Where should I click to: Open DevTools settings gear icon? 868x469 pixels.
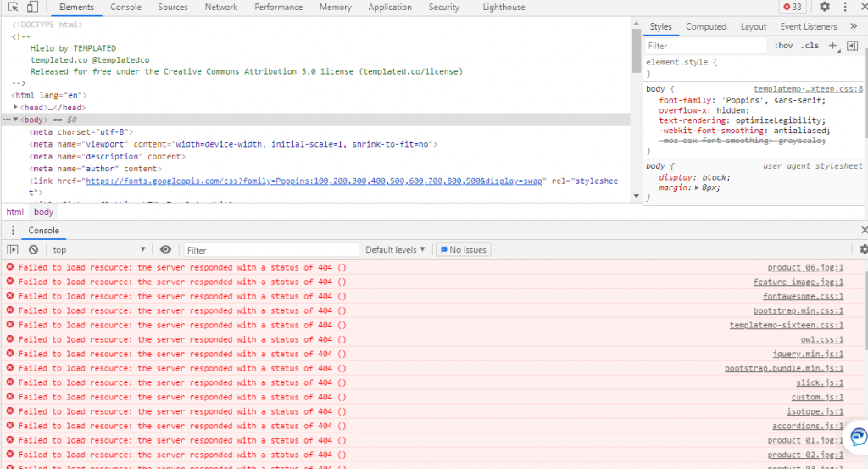click(824, 7)
